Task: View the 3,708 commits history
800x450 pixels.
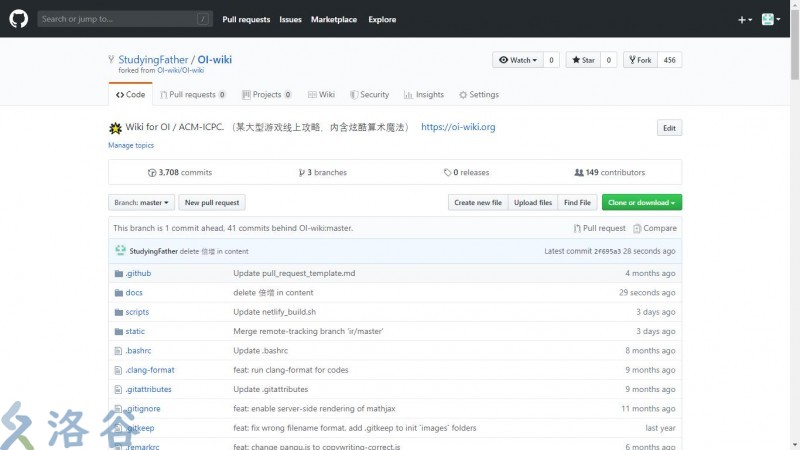Action: [180, 172]
